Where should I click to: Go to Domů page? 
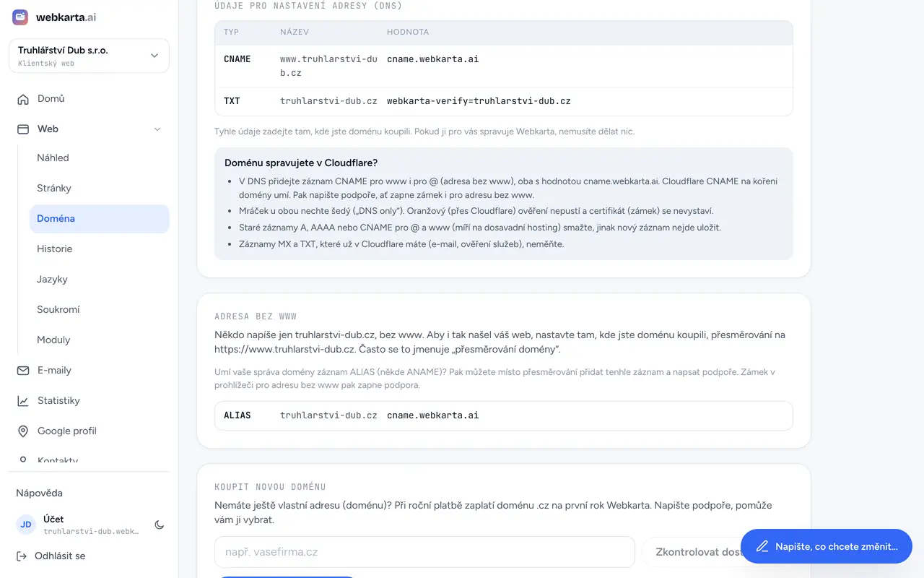[89, 99]
